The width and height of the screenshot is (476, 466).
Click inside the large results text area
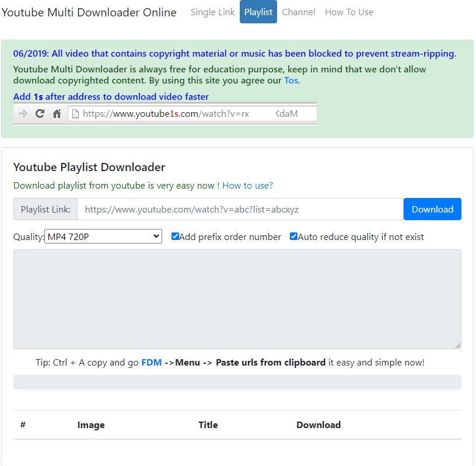click(237, 299)
